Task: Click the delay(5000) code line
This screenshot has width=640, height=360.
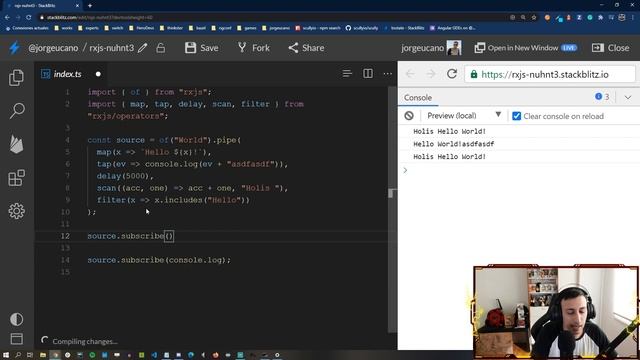Action: [125, 176]
